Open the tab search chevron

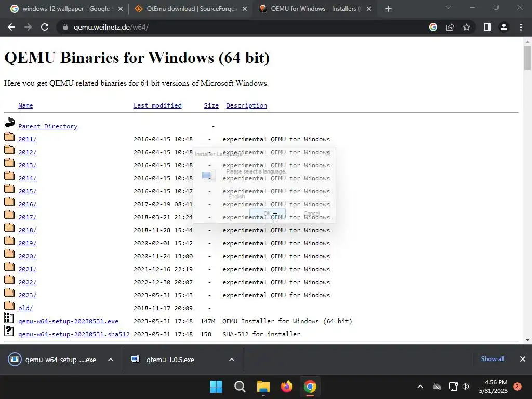448,7
